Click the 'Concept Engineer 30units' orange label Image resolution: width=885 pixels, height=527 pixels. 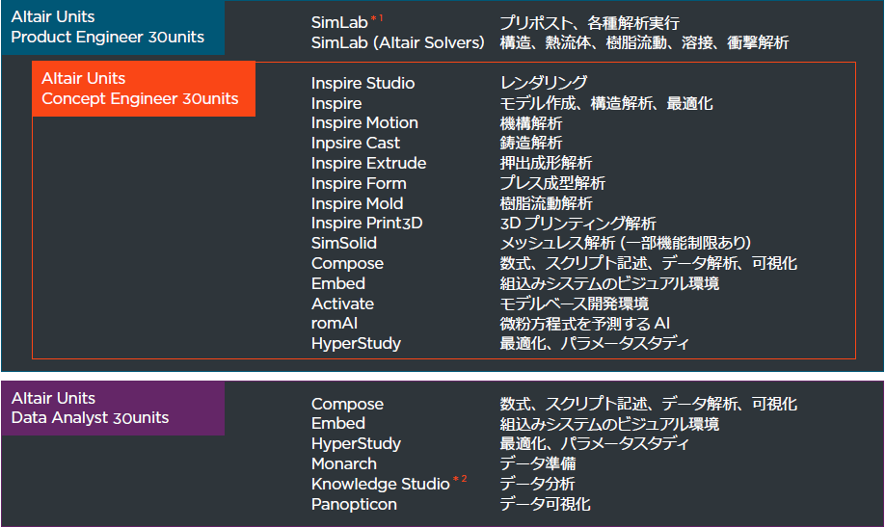(143, 89)
